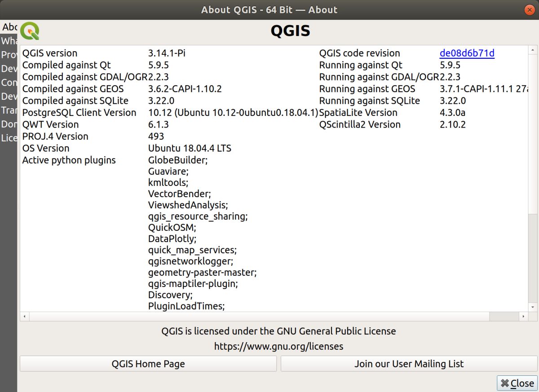The height and width of the screenshot is (392, 539).
Task: Click the 'Running against Qt' label
Action: [361, 65]
